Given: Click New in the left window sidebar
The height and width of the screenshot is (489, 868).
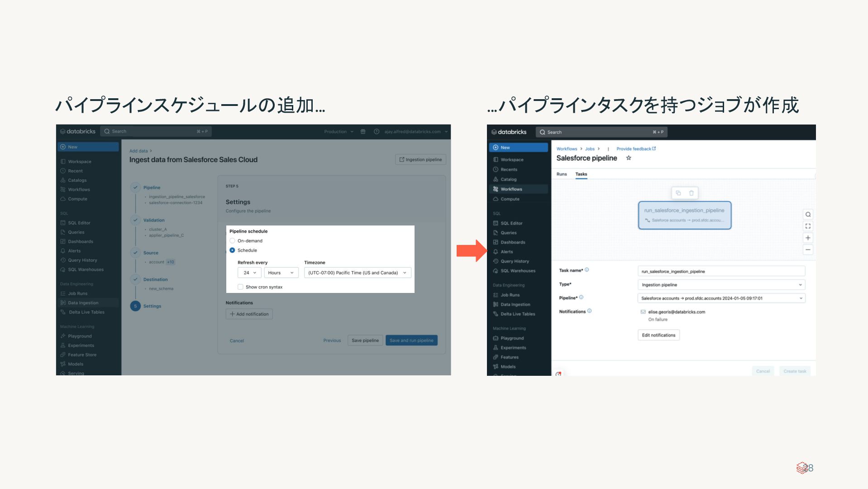Looking at the screenshot, I should (88, 147).
